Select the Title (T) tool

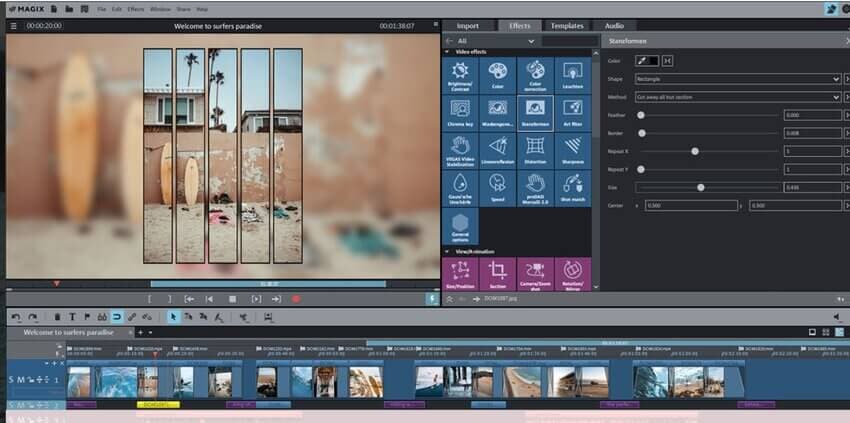72,317
